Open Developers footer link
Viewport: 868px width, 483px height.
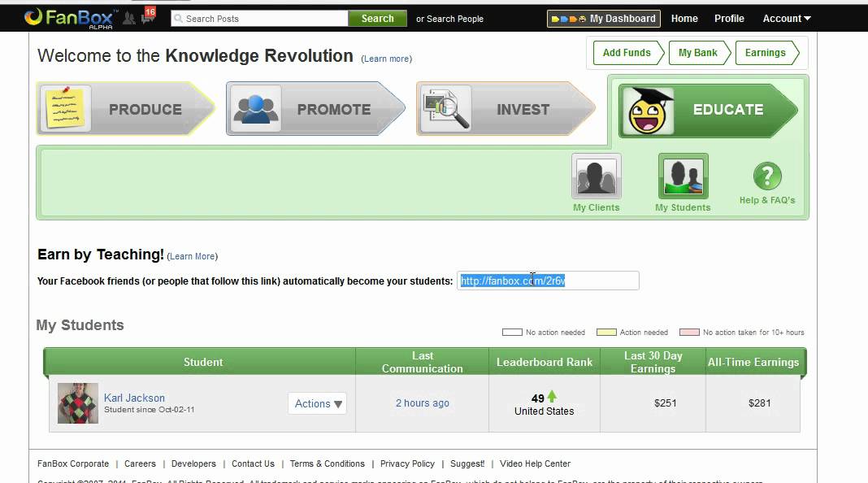[193, 463]
